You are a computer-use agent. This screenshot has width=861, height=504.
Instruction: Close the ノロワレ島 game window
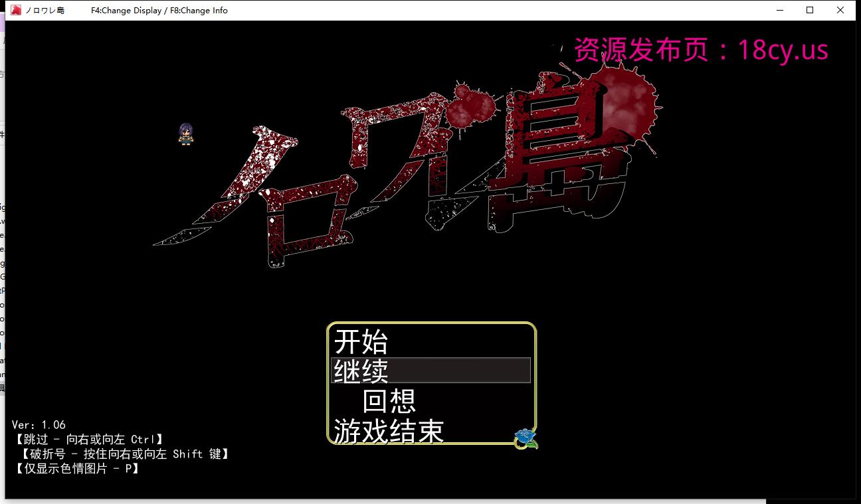pyautogui.click(x=841, y=10)
